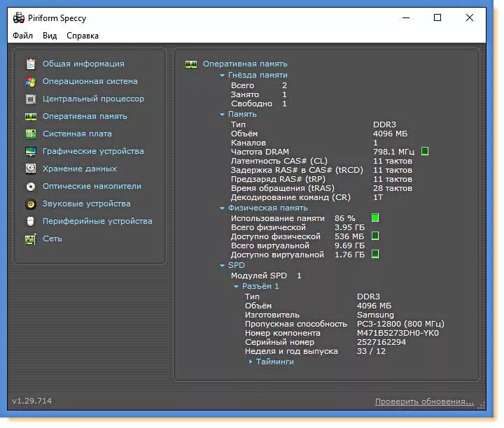Click the Модулей SPD row

(x=266, y=276)
